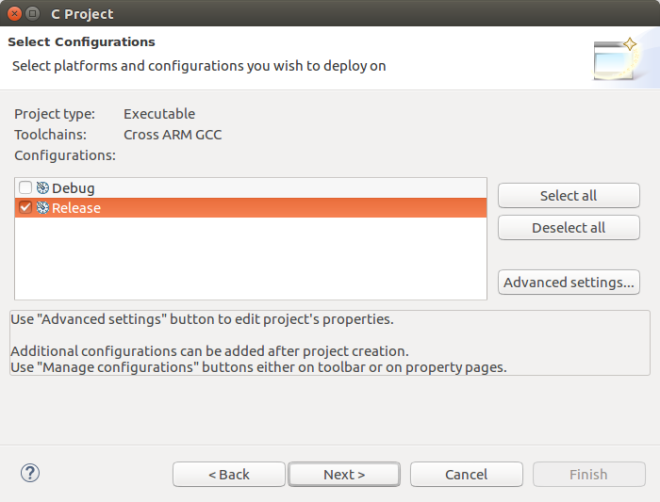Uncheck the Release configuration checkbox
The height and width of the screenshot is (502, 660).
pos(25,207)
